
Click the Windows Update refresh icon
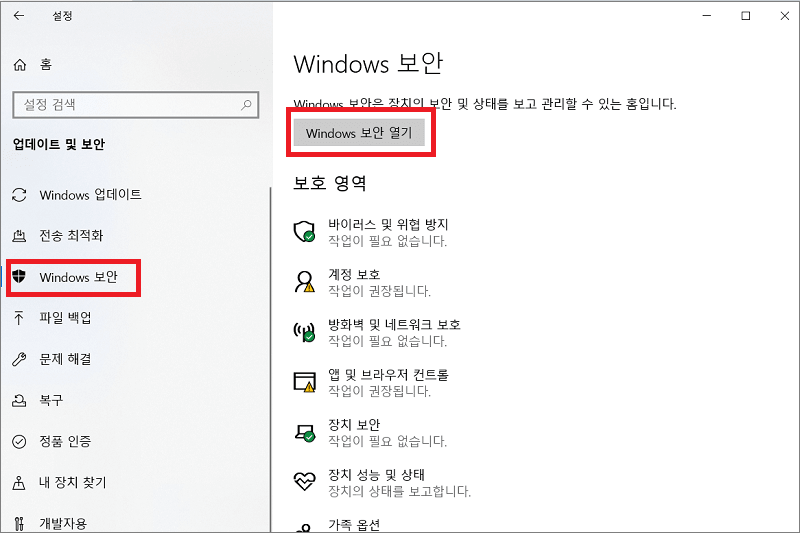coord(19,195)
